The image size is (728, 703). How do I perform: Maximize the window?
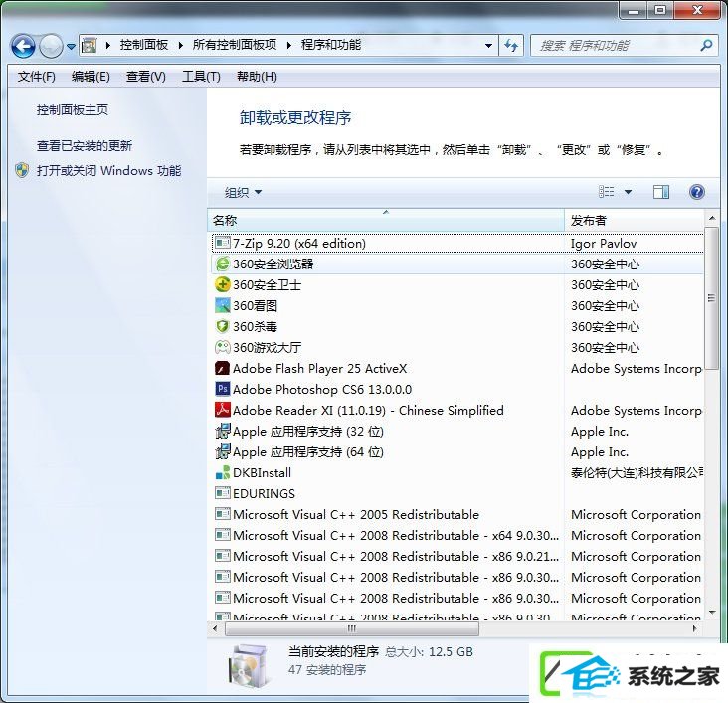coord(660,10)
